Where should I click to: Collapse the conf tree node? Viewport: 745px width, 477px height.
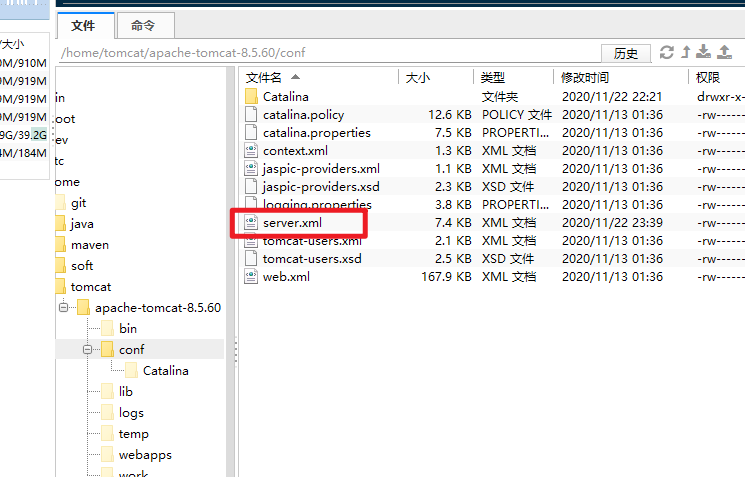pyautogui.click(x=87, y=350)
